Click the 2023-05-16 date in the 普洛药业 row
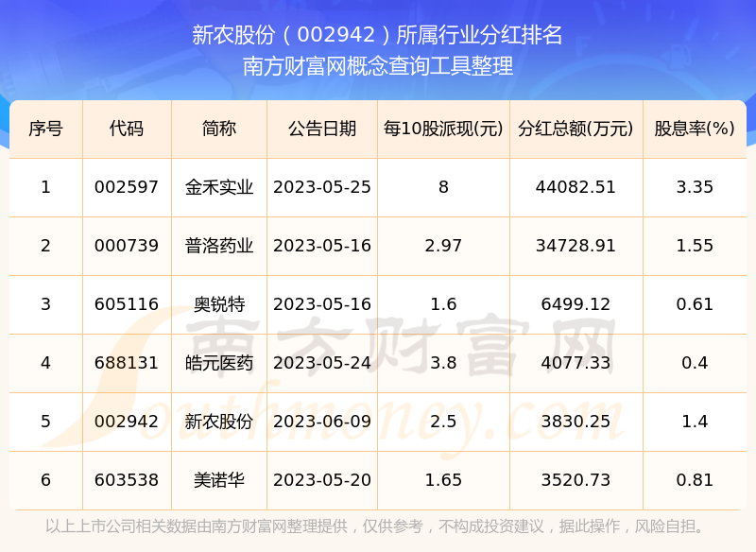756x552 pixels. 322,246
